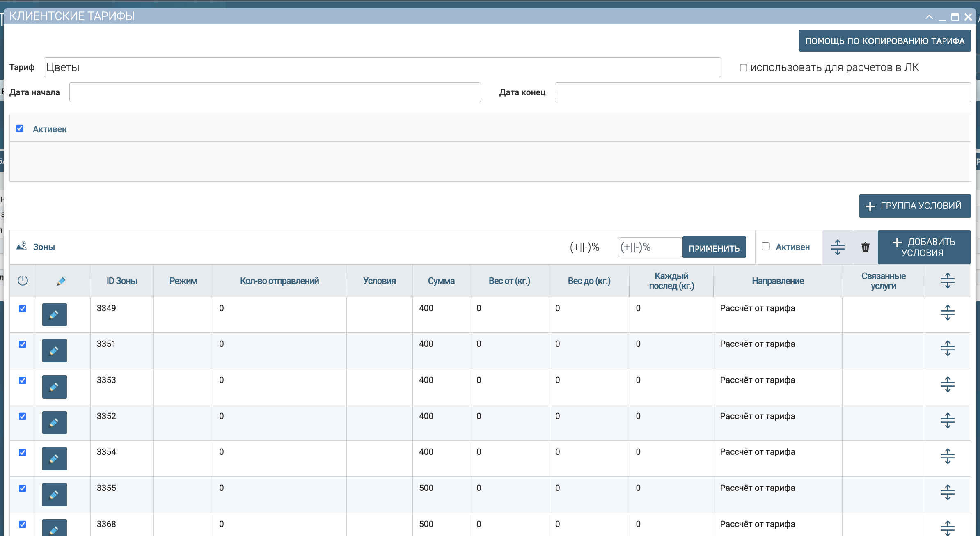Toggle expand arrows beside Zones trash icon

[838, 247]
